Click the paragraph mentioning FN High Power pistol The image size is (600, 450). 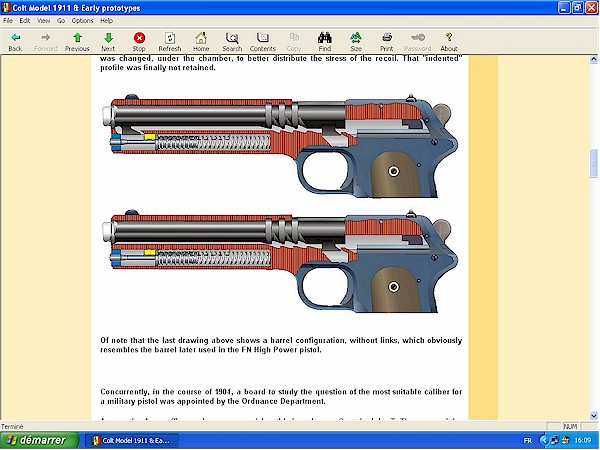(x=281, y=345)
